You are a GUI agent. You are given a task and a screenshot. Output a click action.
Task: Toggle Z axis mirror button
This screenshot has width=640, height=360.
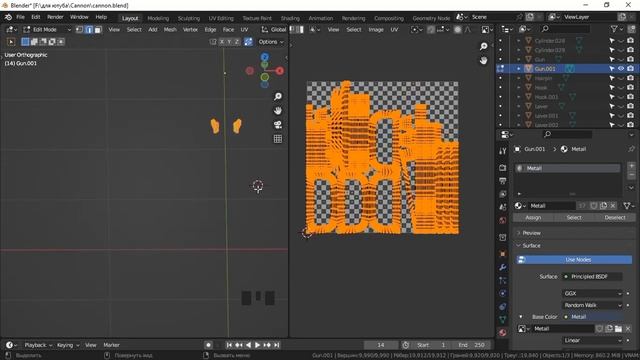click(x=237, y=42)
